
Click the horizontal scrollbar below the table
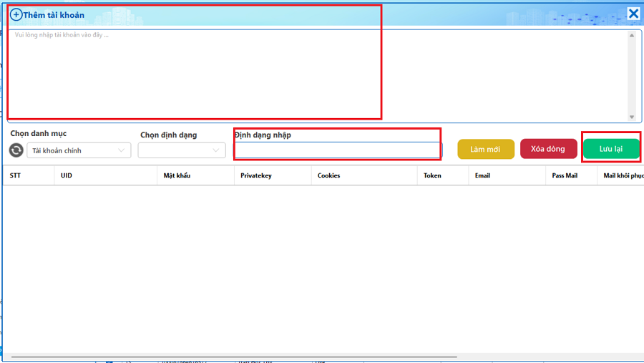pos(234,357)
